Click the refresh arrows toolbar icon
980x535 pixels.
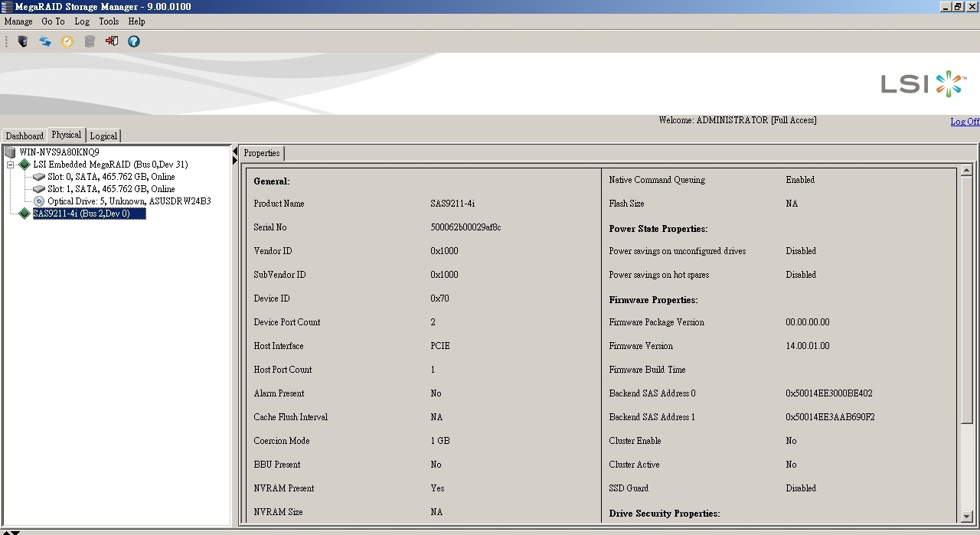[45, 41]
